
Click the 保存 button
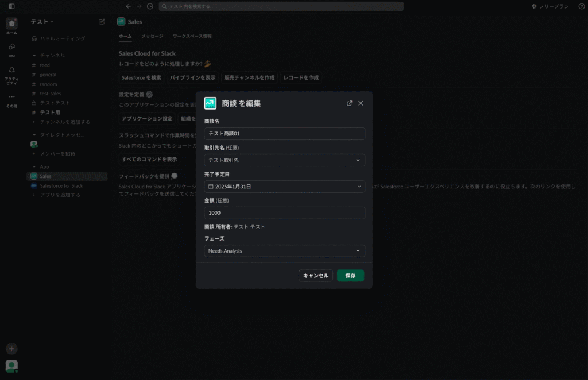coord(350,276)
